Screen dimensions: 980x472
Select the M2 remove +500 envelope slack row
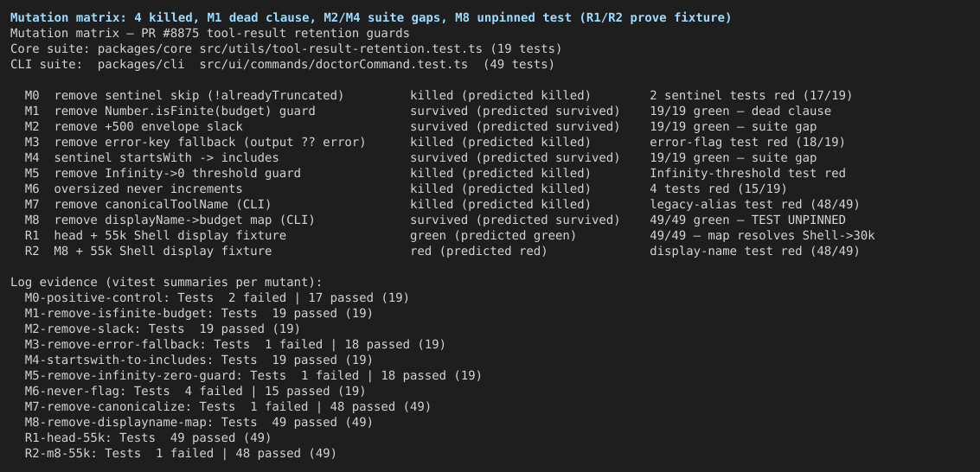pyautogui.click(x=420, y=127)
